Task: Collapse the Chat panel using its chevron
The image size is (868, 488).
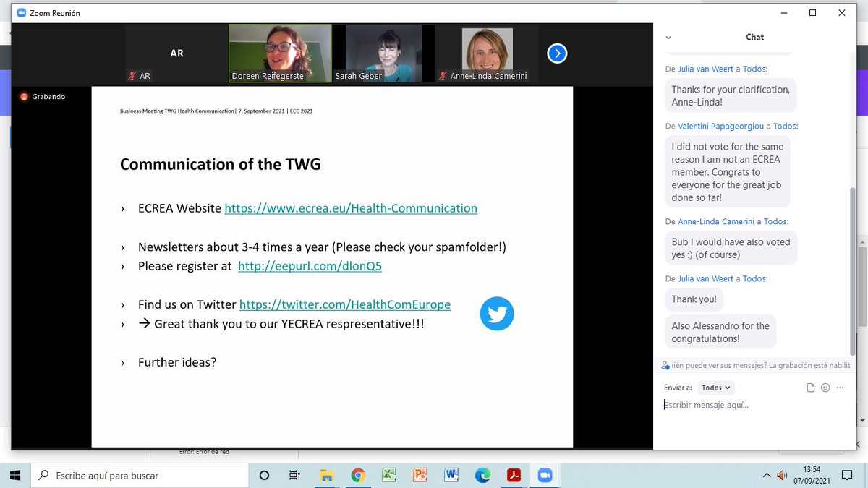Action: pos(668,37)
